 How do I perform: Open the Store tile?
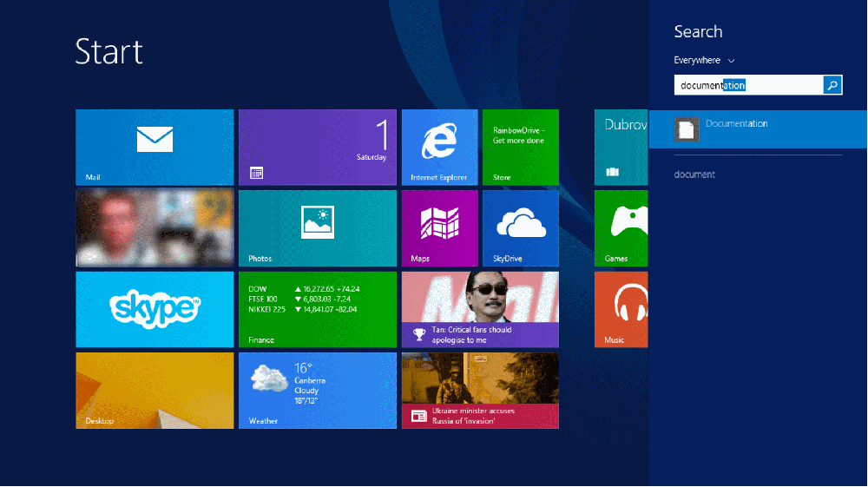coord(520,148)
